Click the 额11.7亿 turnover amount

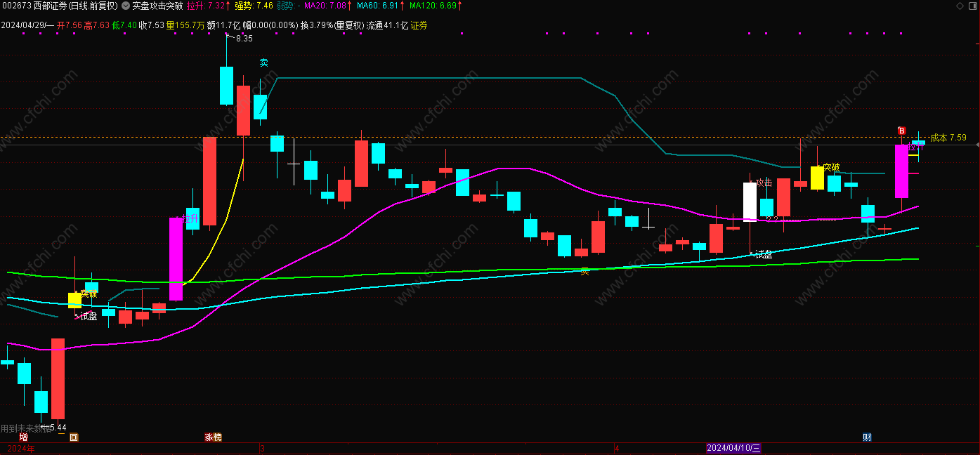pyautogui.click(x=223, y=25)
